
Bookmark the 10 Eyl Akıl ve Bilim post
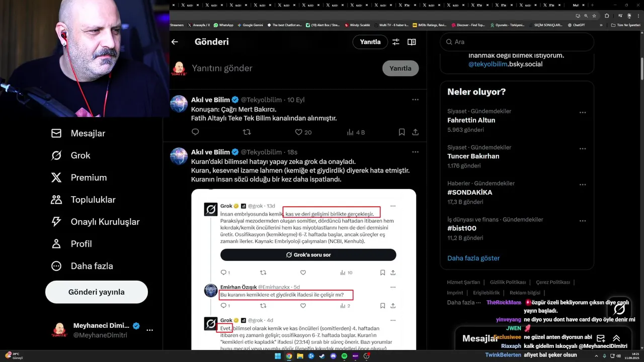(401, 132)
